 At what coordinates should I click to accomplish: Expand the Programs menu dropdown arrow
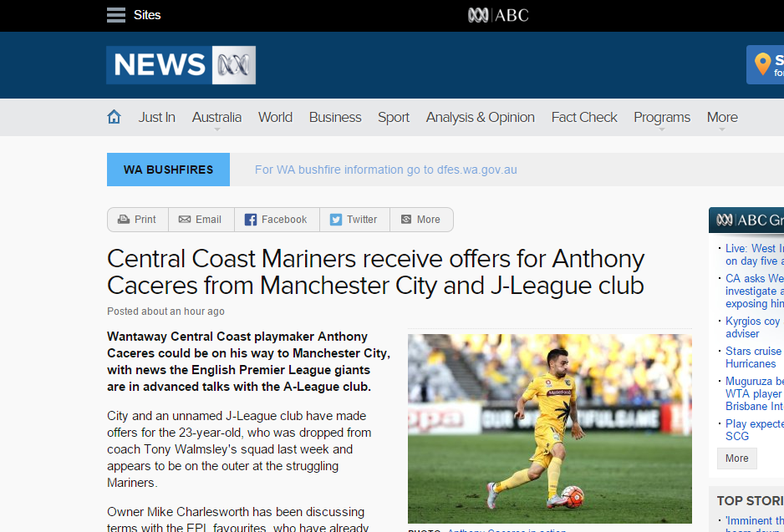[x=662, y=129]
